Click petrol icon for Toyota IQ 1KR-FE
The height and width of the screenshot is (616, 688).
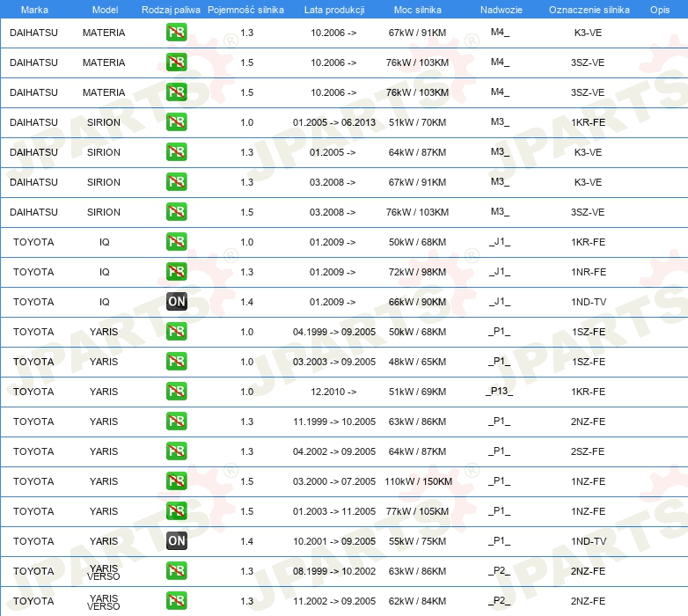(176, 241)
